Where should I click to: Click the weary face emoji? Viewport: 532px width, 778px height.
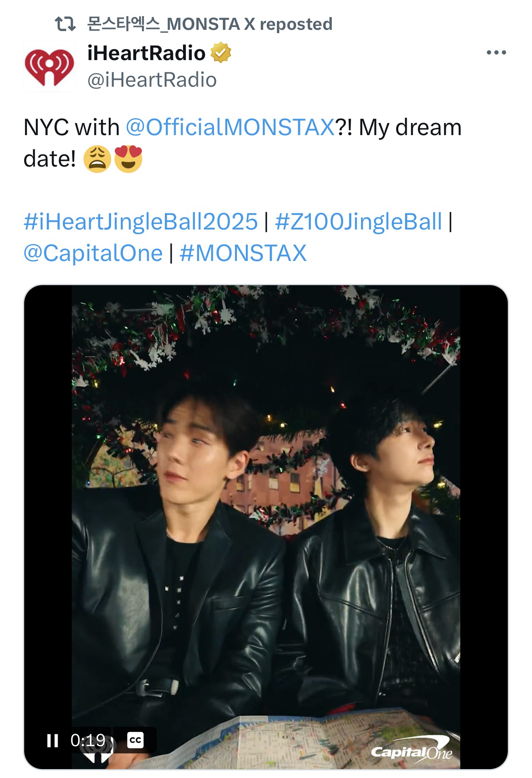pos(97,159)
